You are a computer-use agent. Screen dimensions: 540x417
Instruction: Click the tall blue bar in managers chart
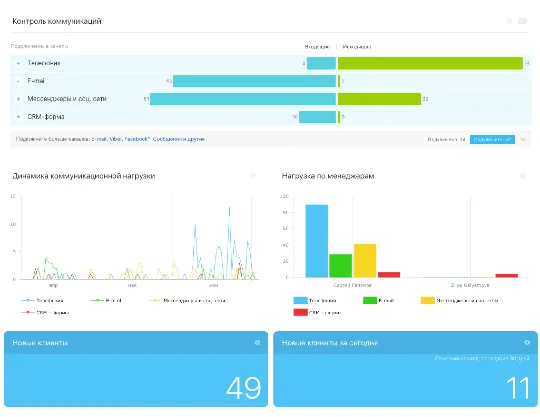[317, 241]
